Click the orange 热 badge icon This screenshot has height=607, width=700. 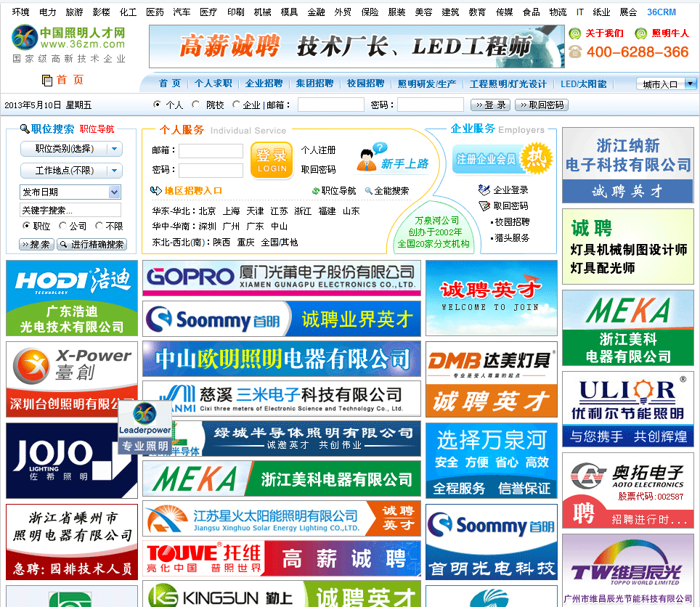(536, 158)
